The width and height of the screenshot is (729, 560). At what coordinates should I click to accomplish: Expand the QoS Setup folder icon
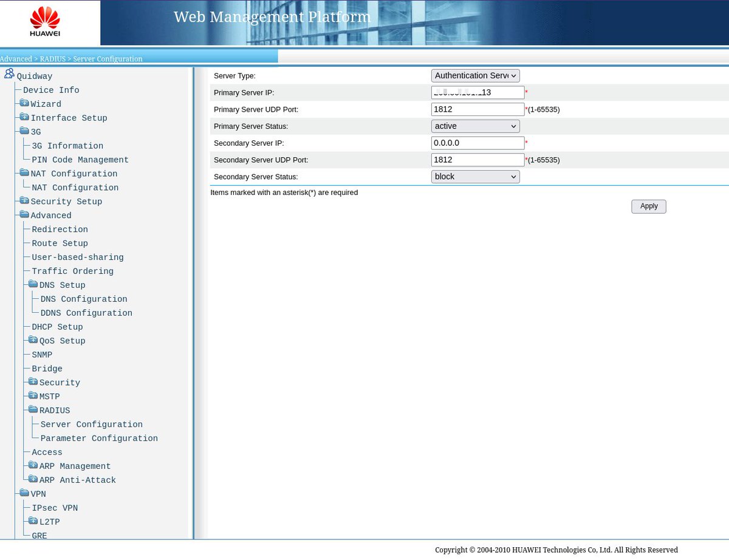(x=33, y=341)
